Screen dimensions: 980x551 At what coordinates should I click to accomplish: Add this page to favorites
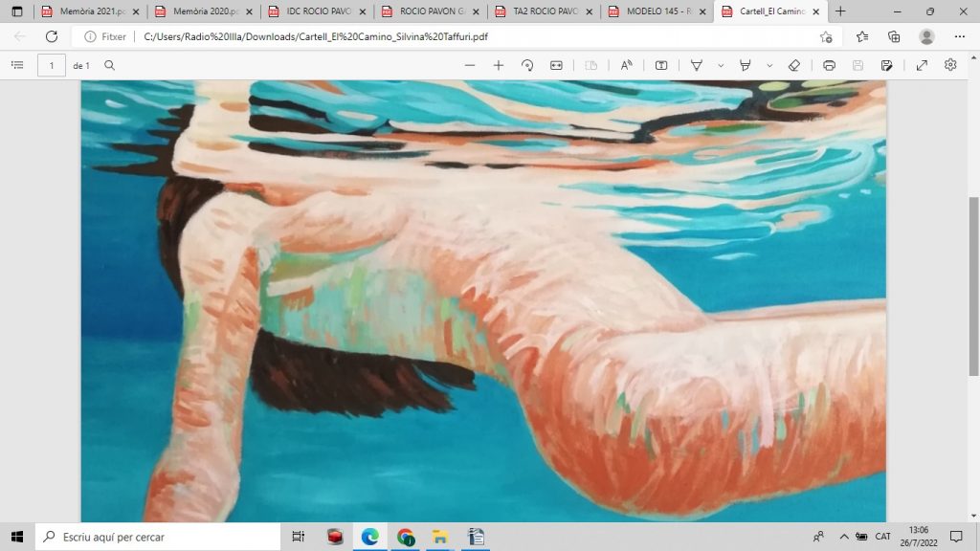tap(826, 37)
